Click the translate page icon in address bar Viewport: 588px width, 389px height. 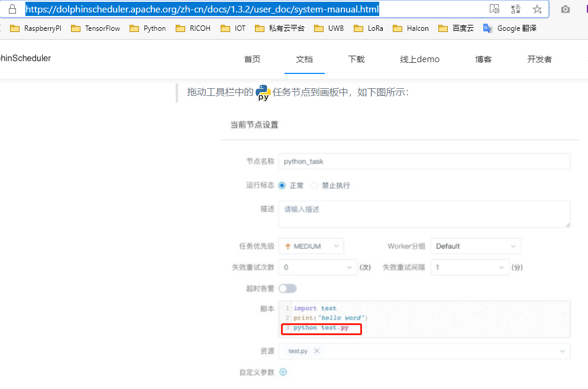coord(516,9)
